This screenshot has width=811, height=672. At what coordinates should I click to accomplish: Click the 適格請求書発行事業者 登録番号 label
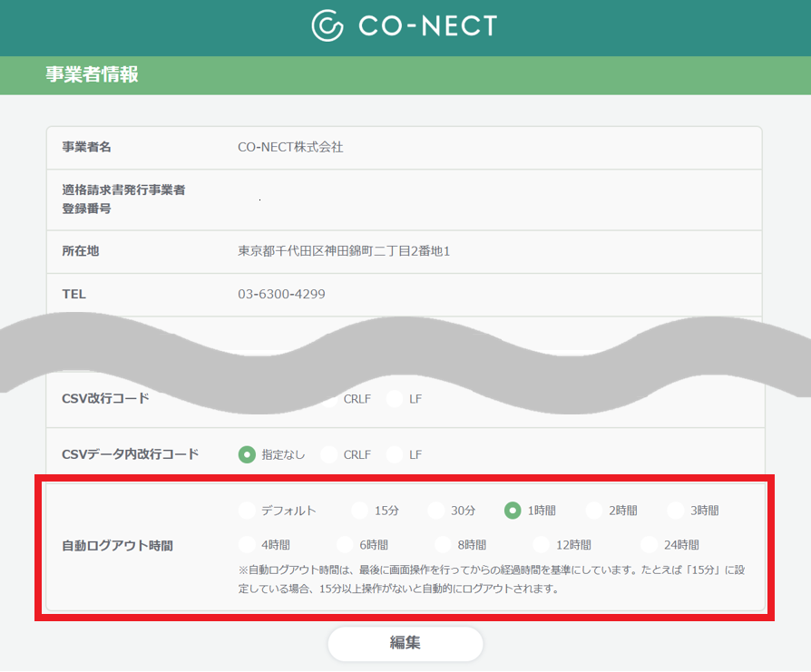point(123,199)
